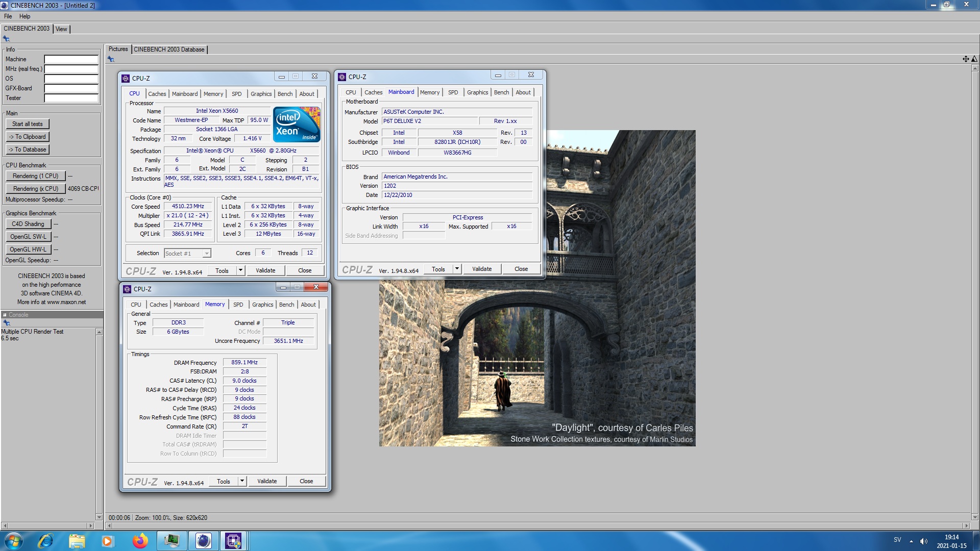The height and width of the screenshot is (551, 980).
Task: Open Windows Explorer folder in taskbar
Action: pyautogui.click(x=77, y=541)
